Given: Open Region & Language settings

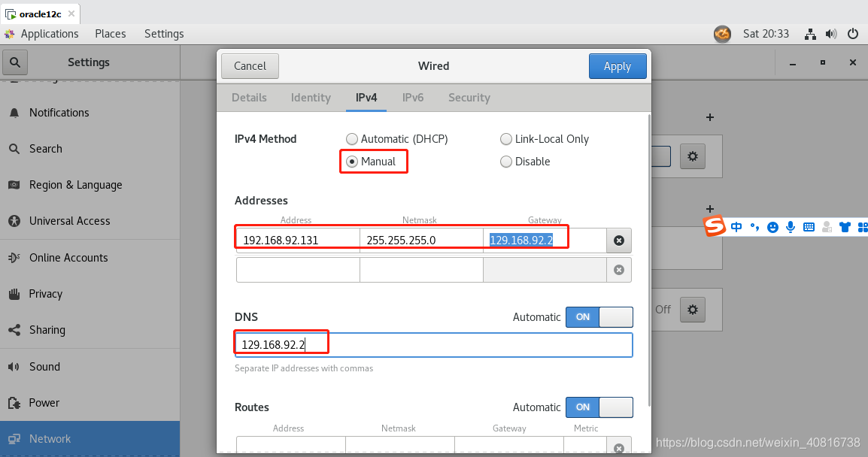Looking at the screenshot, I should [90, 185].
